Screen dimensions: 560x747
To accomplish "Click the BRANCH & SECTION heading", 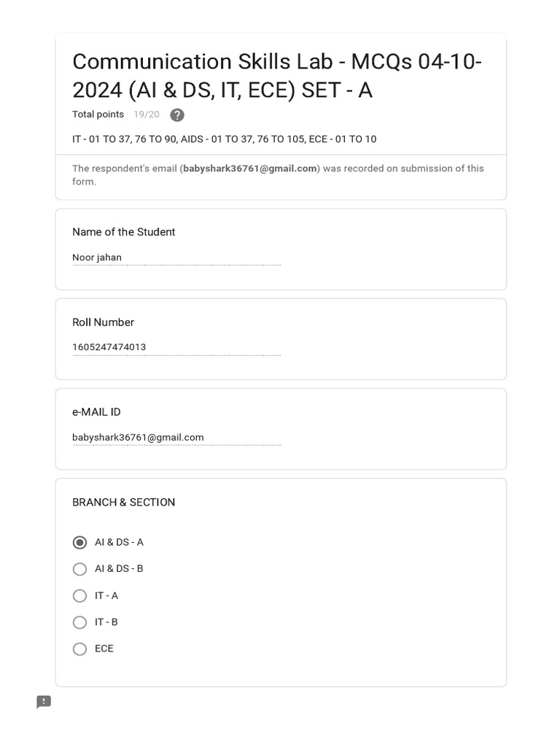I will 123,503.
